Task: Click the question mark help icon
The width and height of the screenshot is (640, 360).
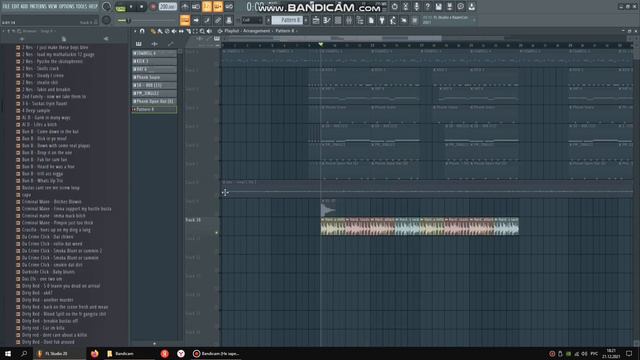Action: (427, 7)
